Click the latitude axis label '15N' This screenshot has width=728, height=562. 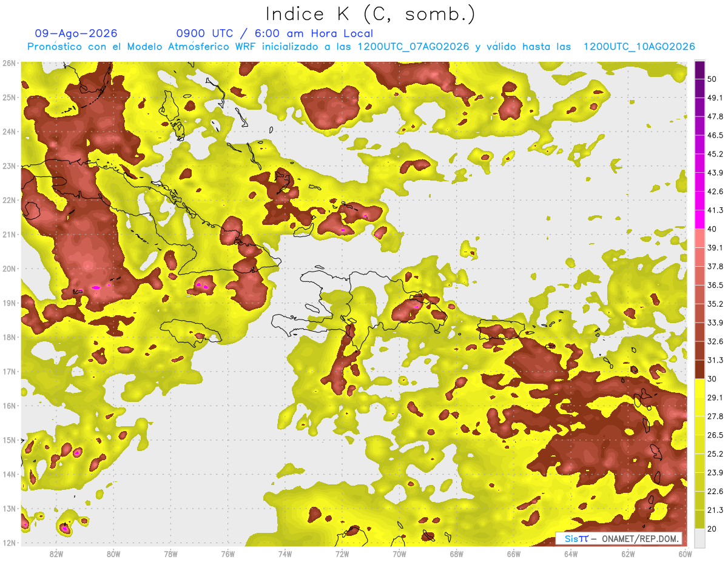point(10,440)
